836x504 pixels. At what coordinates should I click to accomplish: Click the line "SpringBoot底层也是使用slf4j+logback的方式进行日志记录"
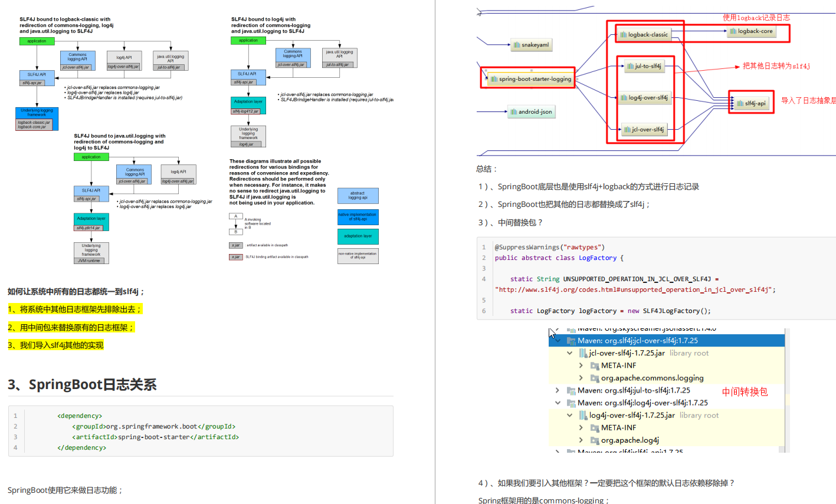pyautogui.click(x=598, y=187)
